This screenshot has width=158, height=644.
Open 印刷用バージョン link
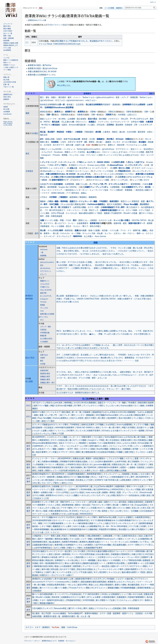(x=9, y=65)
